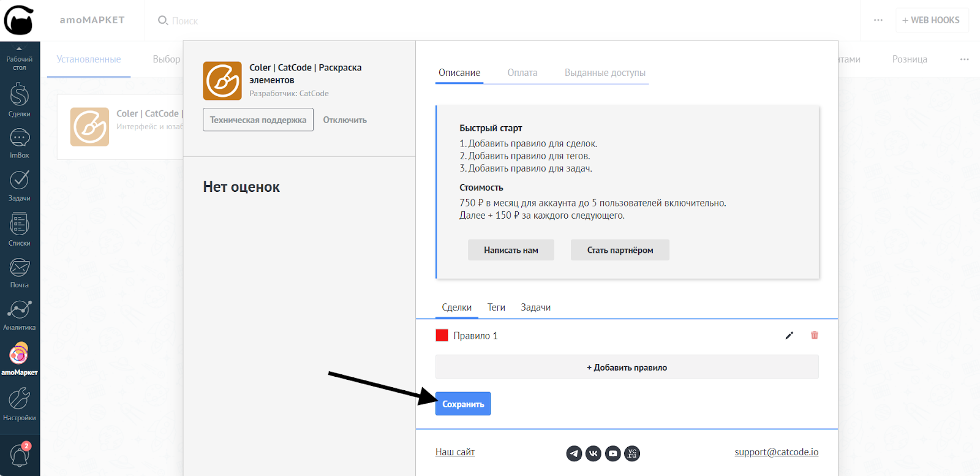The height and width of the screenshot is (476, 980).
Task: Open the Аналитика section
Action: coord(20,314)
